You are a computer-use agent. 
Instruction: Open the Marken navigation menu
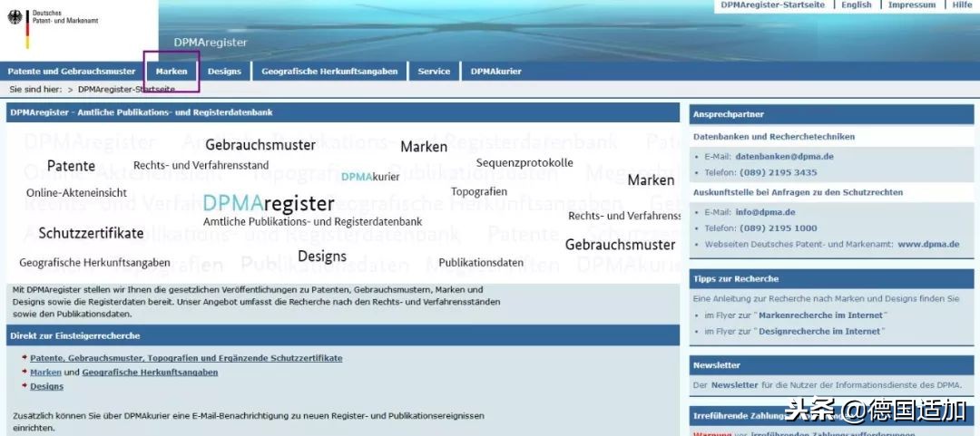(x=171, y=72)
